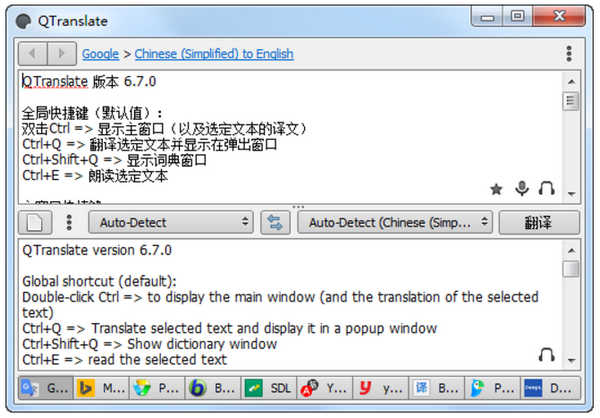Minimize the QTranslate window
Image resolution: width=600 pixels, height=418 pixels.
click(487, 17)
